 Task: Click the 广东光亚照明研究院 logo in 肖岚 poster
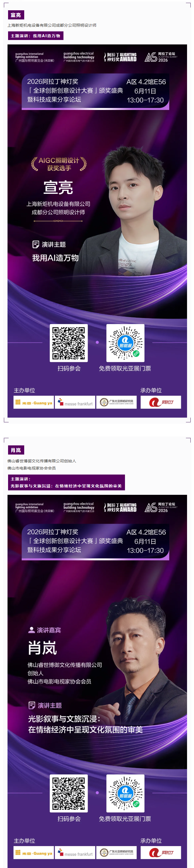coord(116,852)
